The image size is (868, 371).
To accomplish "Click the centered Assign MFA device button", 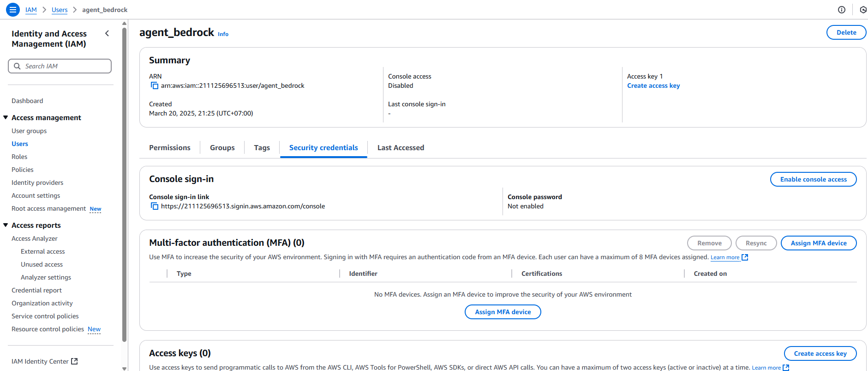I will pyautogui.click(x=503, y=312).
